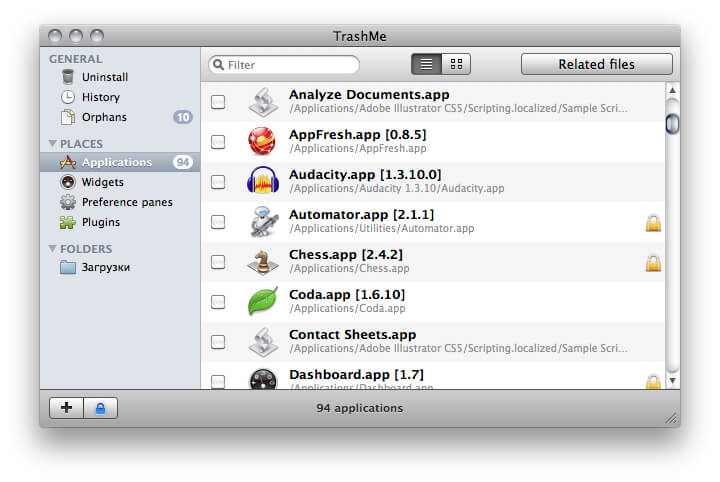Click the Orphans count badge 10
Screen dimensions: 720x482
(x=183, y=117)
